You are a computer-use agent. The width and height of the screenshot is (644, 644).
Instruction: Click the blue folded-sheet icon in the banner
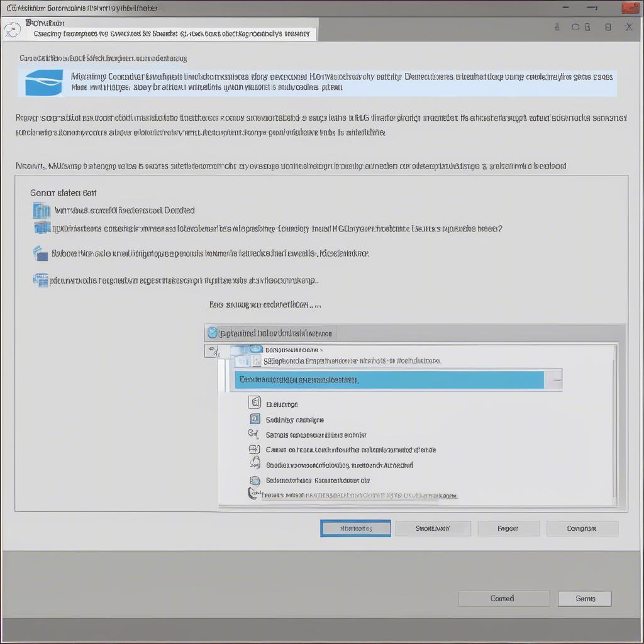(44, 82)
